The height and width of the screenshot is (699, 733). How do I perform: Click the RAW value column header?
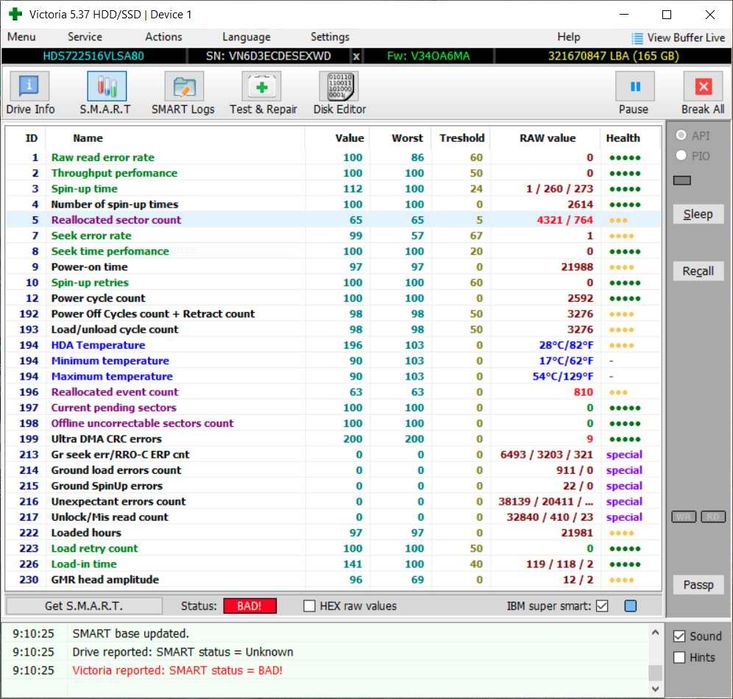coord(547,138)
